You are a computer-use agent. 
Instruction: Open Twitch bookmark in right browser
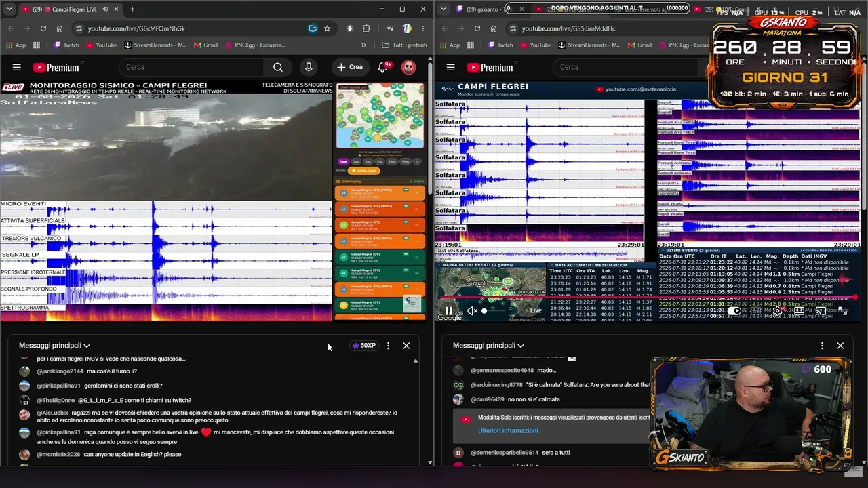tap(500, 45)
